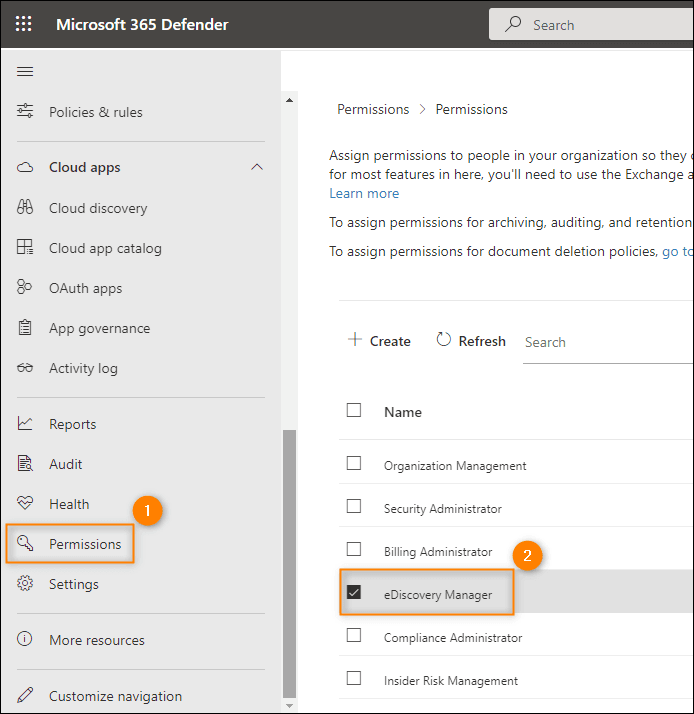This screenshot has width=694, height=714.
Task: Click the sidebar vertical scrollbar
Action: point(290,560)
